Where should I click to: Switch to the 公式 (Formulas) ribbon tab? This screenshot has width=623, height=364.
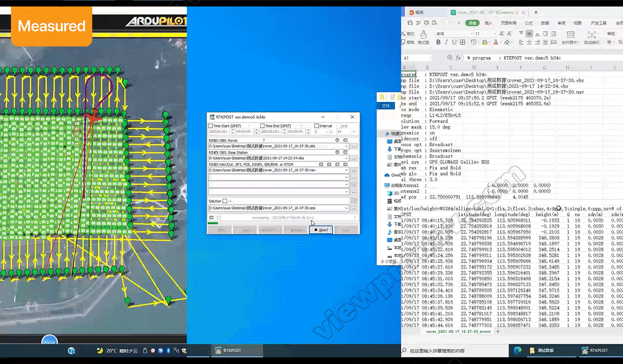point(529,23)
